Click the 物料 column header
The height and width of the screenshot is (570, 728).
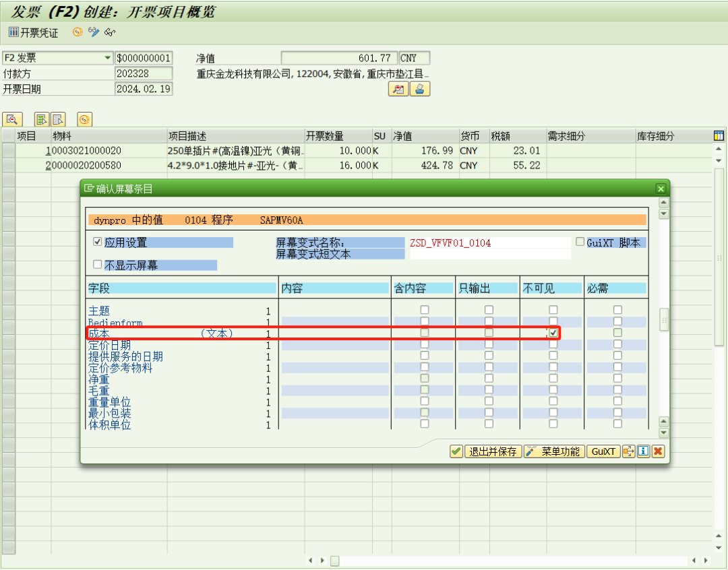tap(109, 136)
